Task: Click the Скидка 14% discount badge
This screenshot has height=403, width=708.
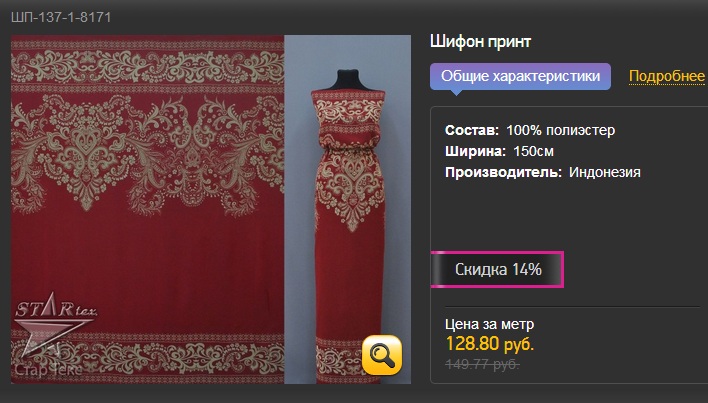Action: (x=497, y=269)
